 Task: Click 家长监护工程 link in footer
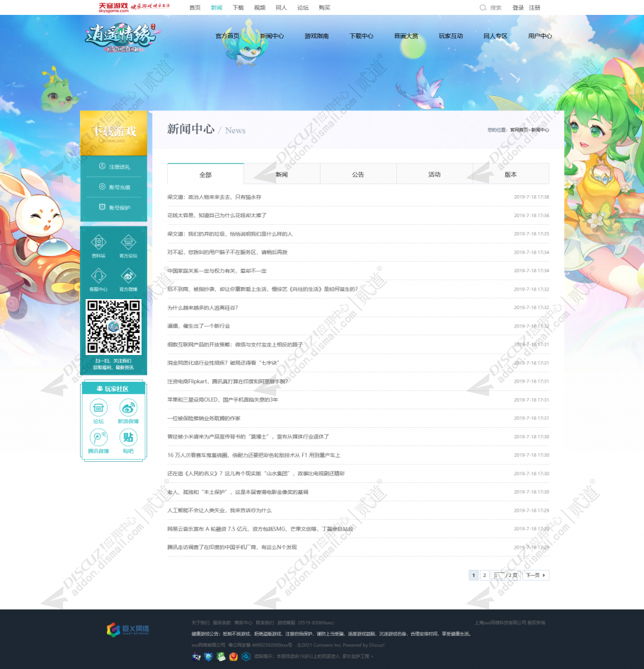pyautogui.click(x=357, y=657)
